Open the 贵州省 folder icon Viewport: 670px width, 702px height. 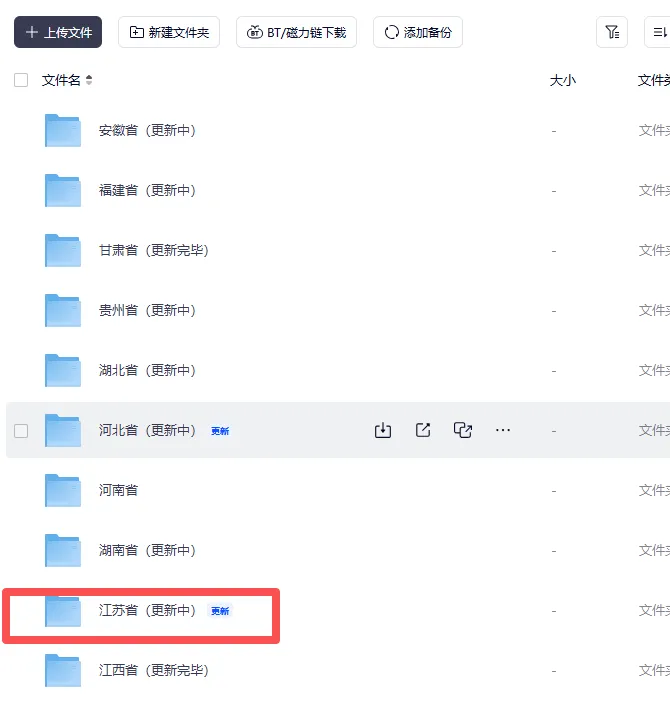click(x=63, y=310)
